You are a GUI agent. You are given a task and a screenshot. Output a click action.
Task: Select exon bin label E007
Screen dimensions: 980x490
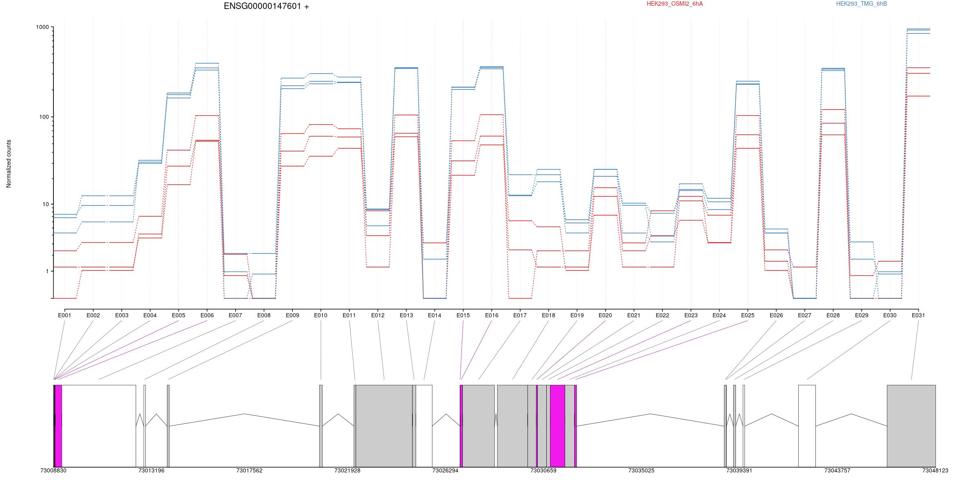[235, 315]
